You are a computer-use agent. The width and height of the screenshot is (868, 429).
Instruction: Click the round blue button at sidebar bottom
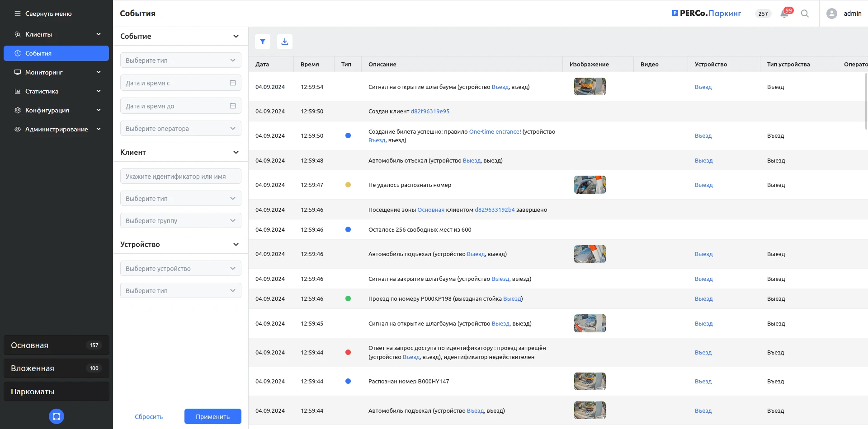pos(57,416)
